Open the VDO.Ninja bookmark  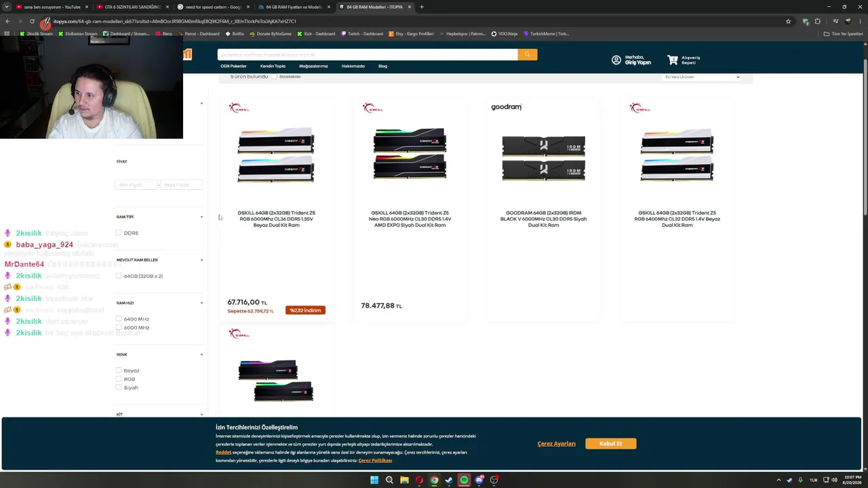(504, 33)
